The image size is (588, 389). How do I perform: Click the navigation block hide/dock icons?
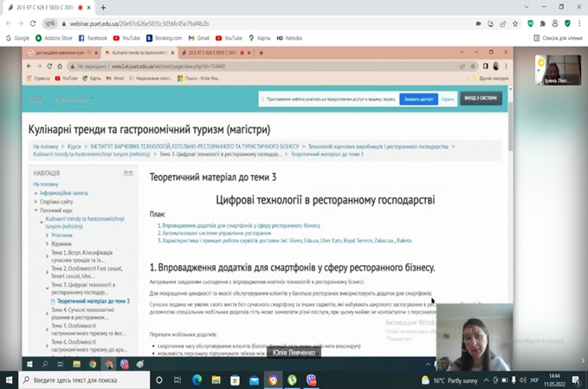click(x=128, y=173)
